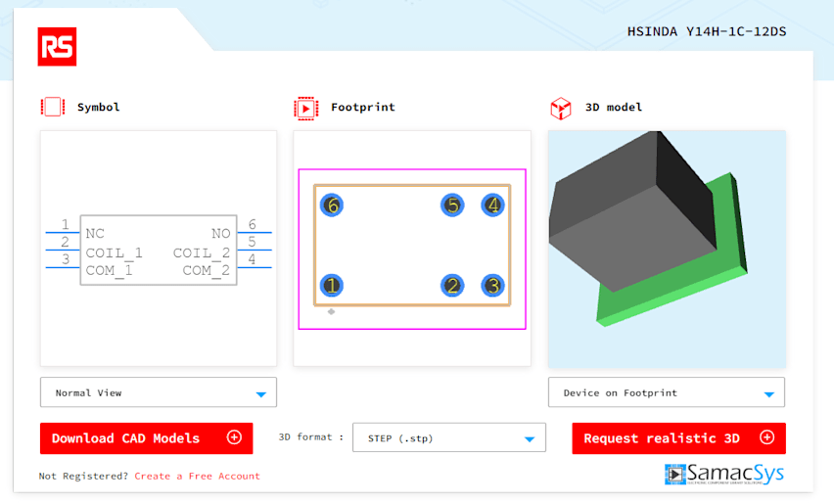Click the COIL_2 label in symbol
Image resolution: width=834 pixels, height=504 pixels.
[202, 252]
